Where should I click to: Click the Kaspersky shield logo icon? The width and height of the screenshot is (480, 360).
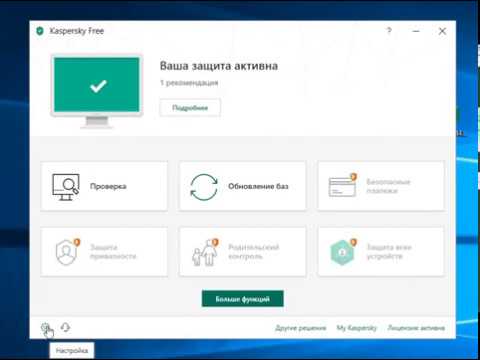pyautogui.click(x=40, y=31)
